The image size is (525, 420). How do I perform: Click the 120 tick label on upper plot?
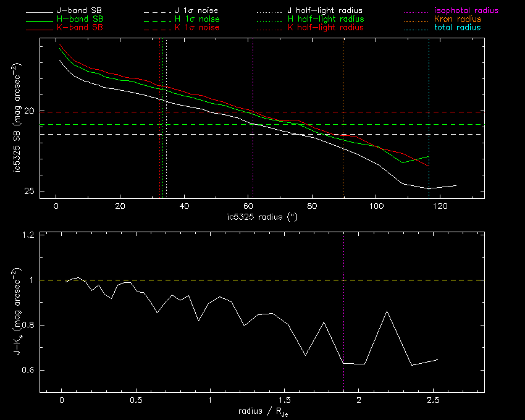tap(439, 206)
